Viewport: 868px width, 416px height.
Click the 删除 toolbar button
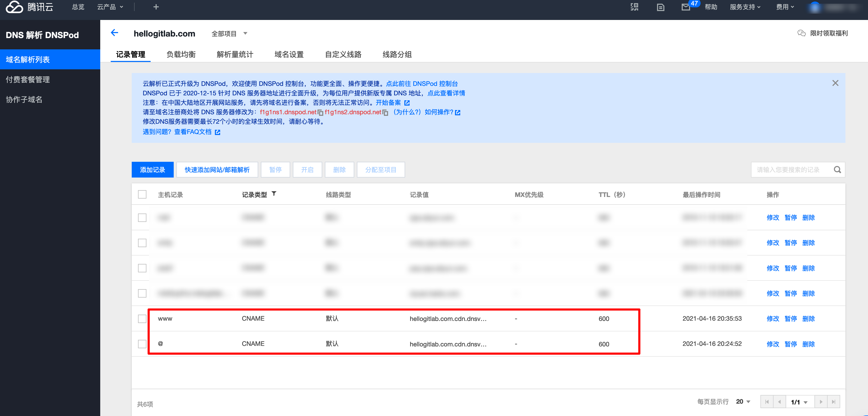pos(339,170)
